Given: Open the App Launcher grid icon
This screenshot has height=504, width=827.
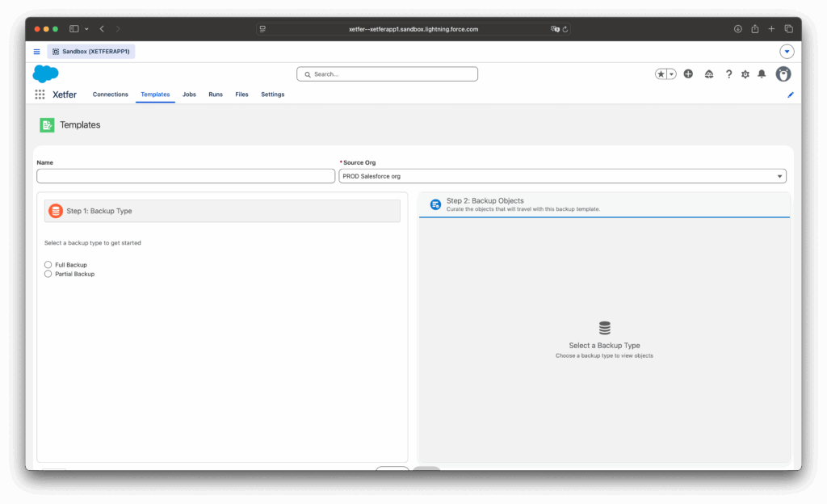Looking at the screenshot, I should click(40, 94).
